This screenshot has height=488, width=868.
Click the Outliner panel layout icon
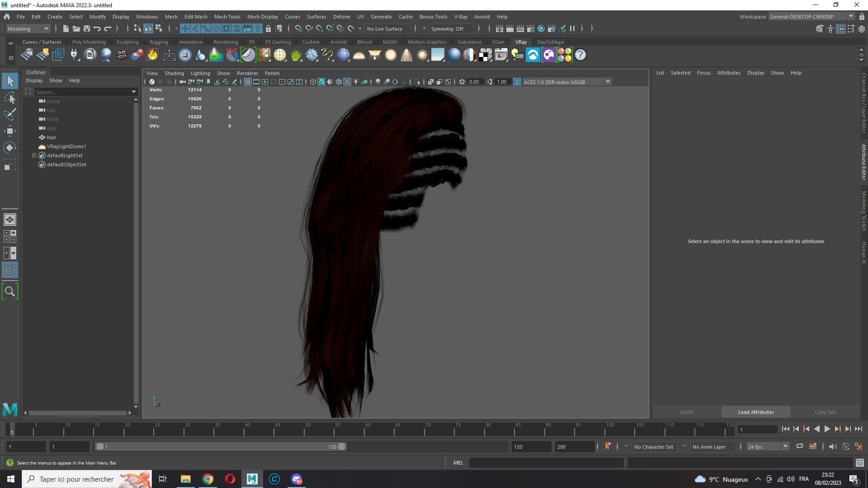pyautogui.click(x=10, y=270)
